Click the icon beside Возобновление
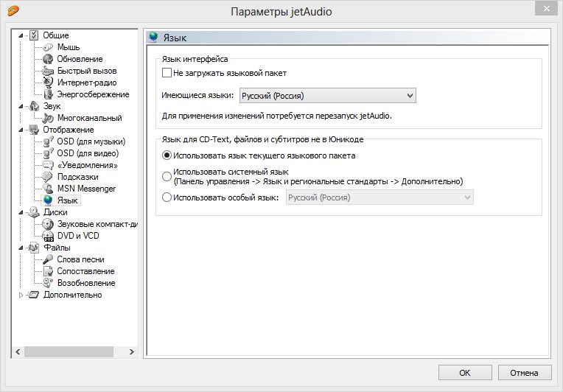The image size is (563, 392). coord(48,283)
